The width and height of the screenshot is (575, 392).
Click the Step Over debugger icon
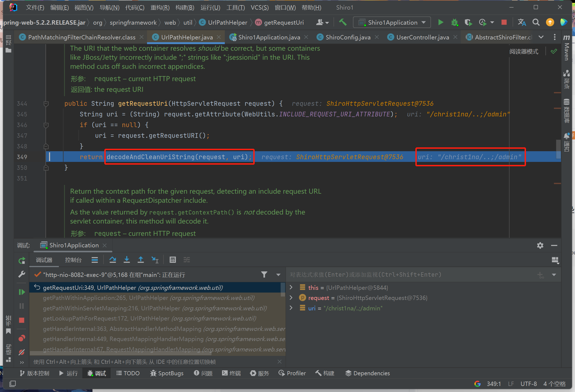[x=113, y=260]
